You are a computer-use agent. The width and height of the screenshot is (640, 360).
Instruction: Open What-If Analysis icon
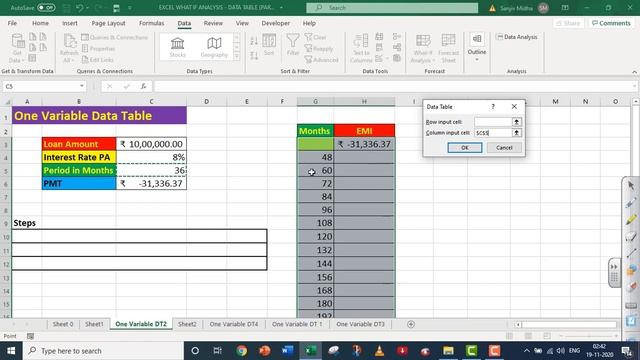click(x=423, y=48)
